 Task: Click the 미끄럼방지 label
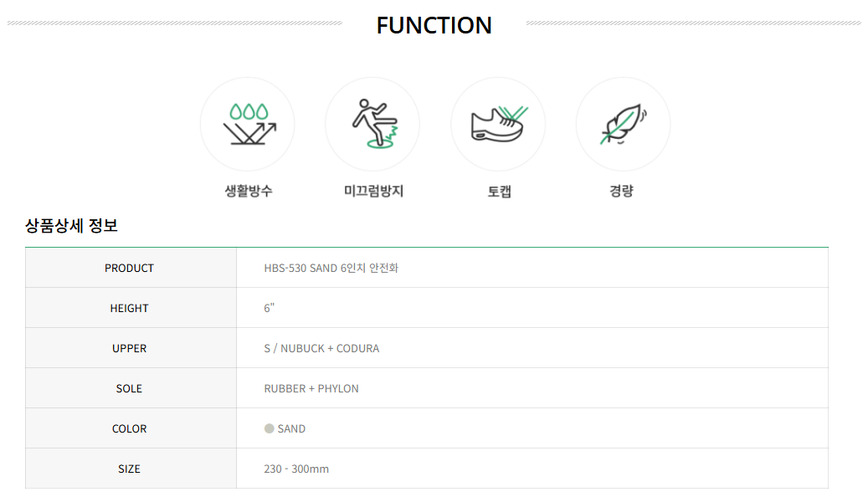coord(373,191)
